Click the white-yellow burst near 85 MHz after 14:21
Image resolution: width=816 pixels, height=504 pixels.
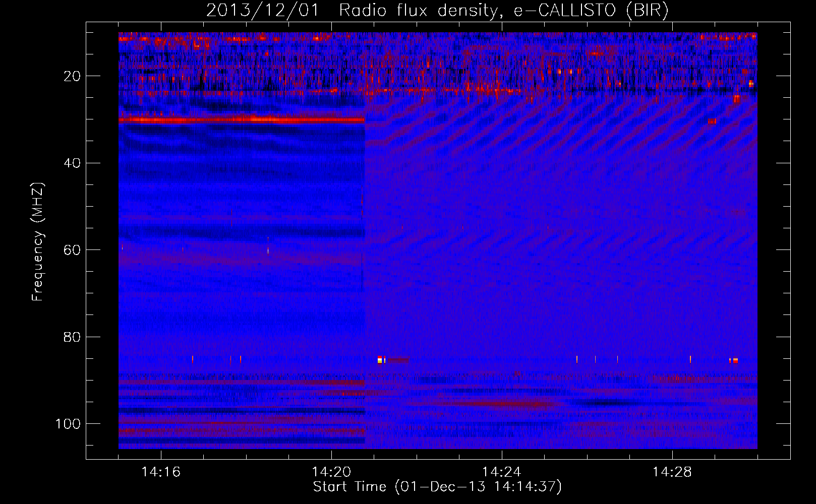(381, 359)
